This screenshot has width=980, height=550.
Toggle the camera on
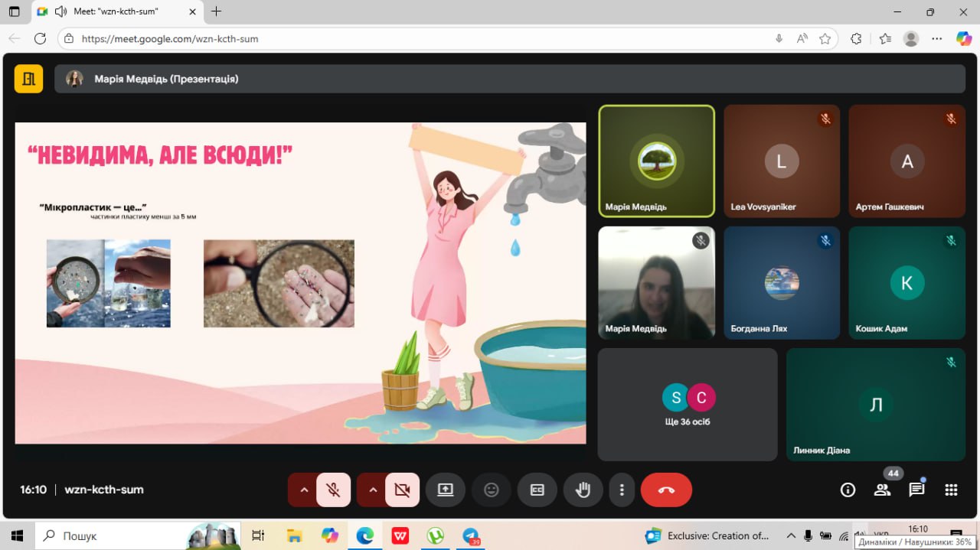tap(402, 490)
